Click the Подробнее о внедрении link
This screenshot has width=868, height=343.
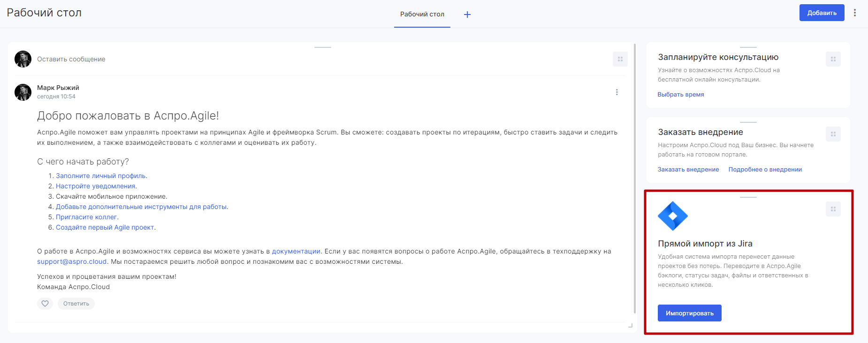(765, 169)
